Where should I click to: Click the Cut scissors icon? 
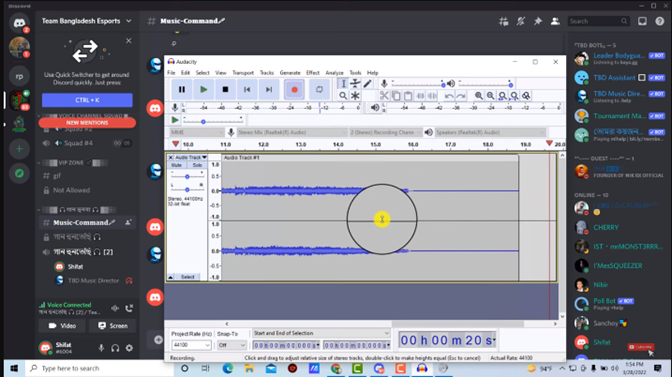point(384,96)
